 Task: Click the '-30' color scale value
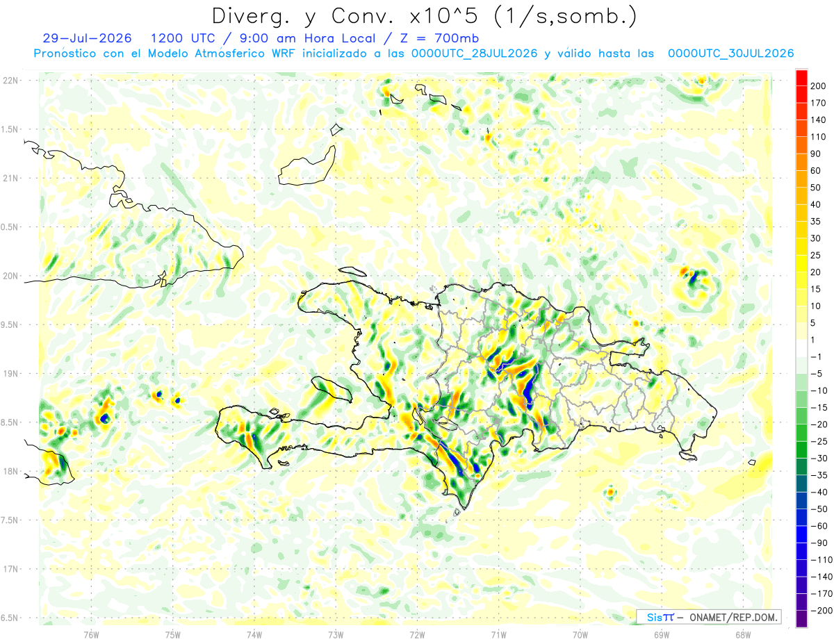(x=818, y=459)
